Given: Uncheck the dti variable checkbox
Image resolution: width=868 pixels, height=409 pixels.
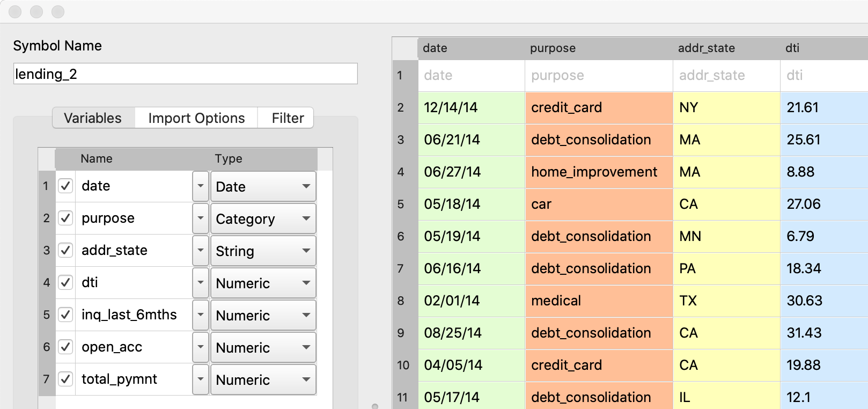Looking at the screenshot, I should 65,282.
